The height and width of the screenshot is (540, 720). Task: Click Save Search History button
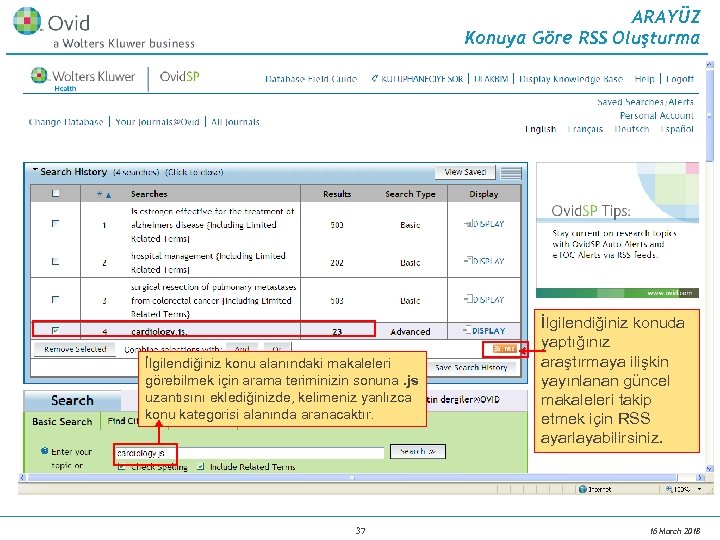pos(471,367)
